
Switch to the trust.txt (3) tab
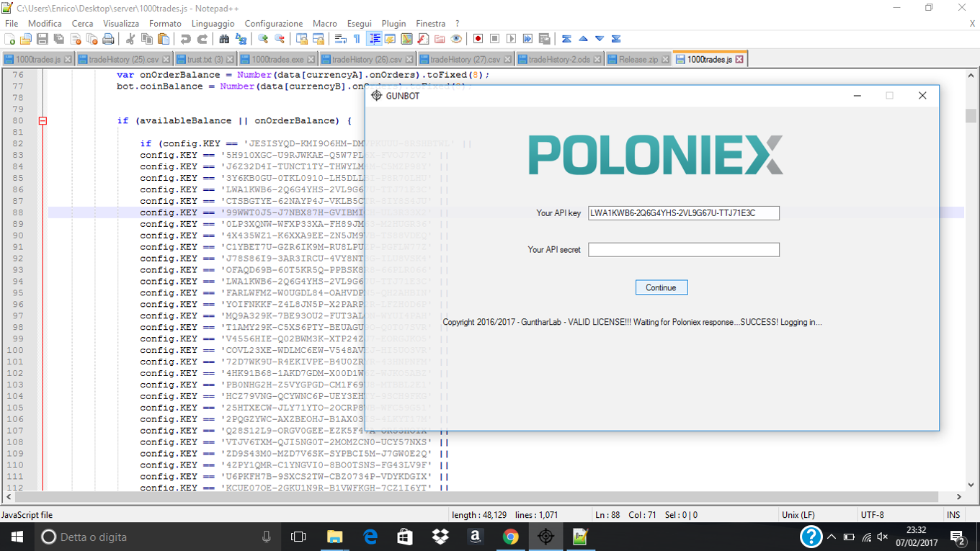(205, 60)
